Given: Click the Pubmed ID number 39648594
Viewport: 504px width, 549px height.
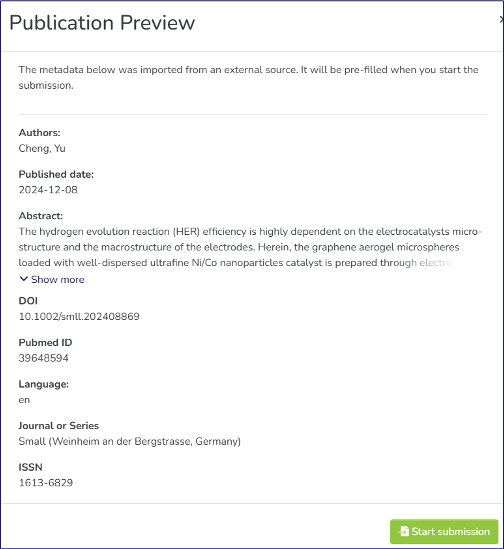Looking at the screenshot, I should (x=43, y=358).
